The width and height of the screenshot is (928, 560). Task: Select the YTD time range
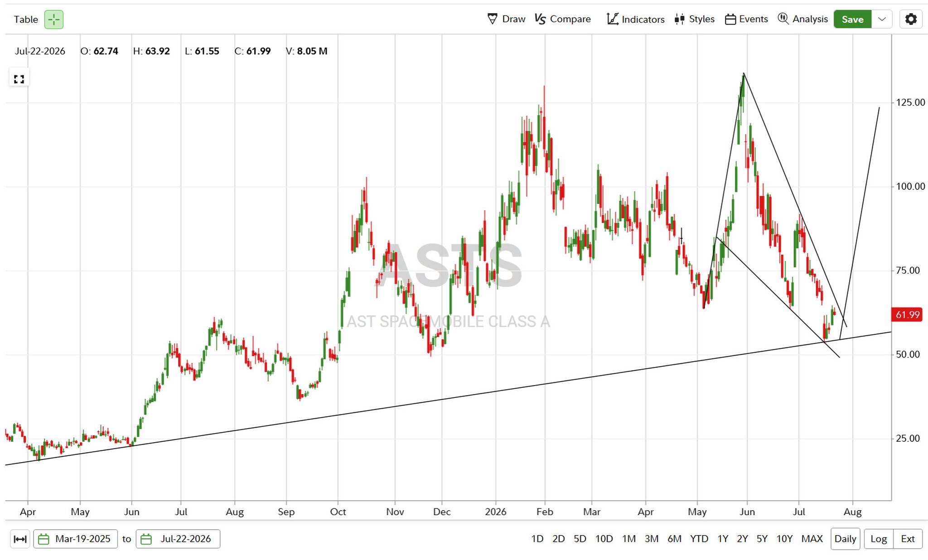pos(699,539)
